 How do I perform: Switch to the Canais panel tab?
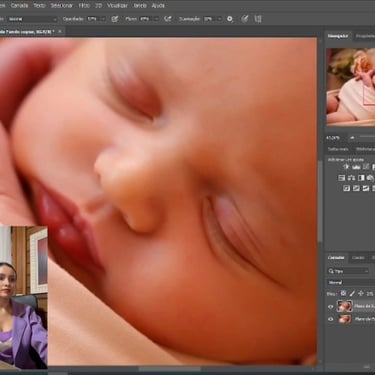pos(358,258)
